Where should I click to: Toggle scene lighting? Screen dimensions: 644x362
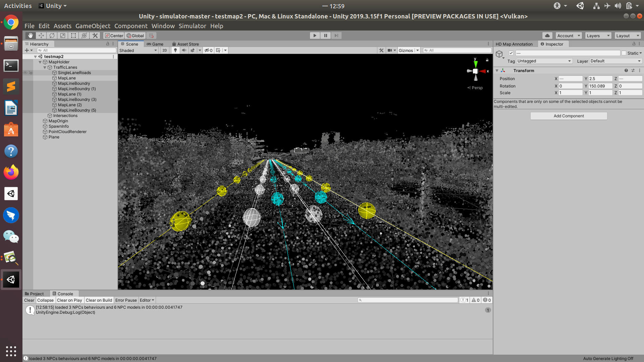pyautogui.click(x=175, y=50)
